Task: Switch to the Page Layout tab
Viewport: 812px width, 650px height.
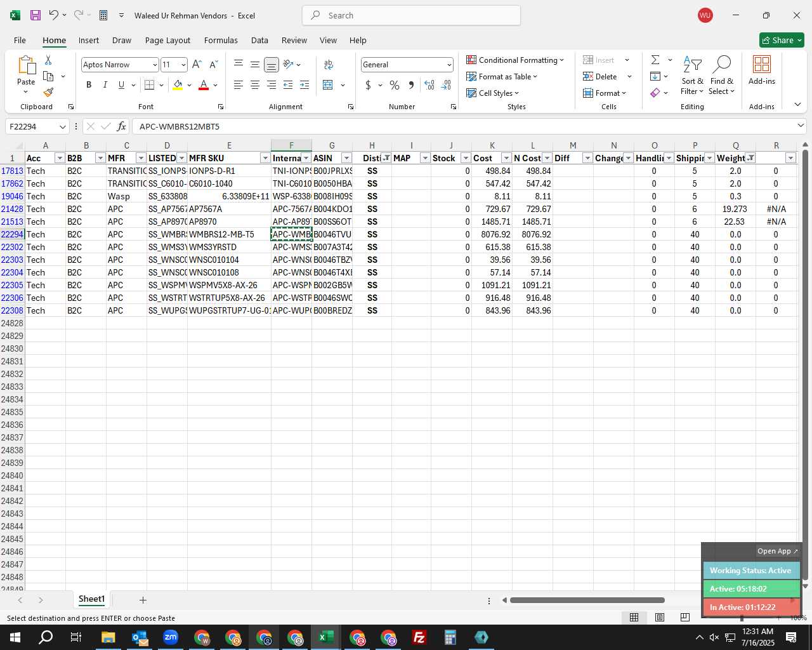Action: coord(167,40)
